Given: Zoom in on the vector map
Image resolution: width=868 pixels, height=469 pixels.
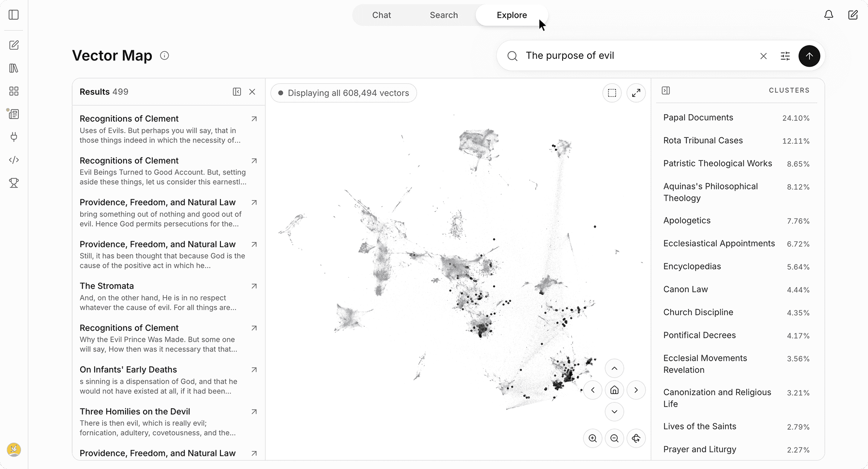Looking at the screenshot, I should tap(593, 439).
